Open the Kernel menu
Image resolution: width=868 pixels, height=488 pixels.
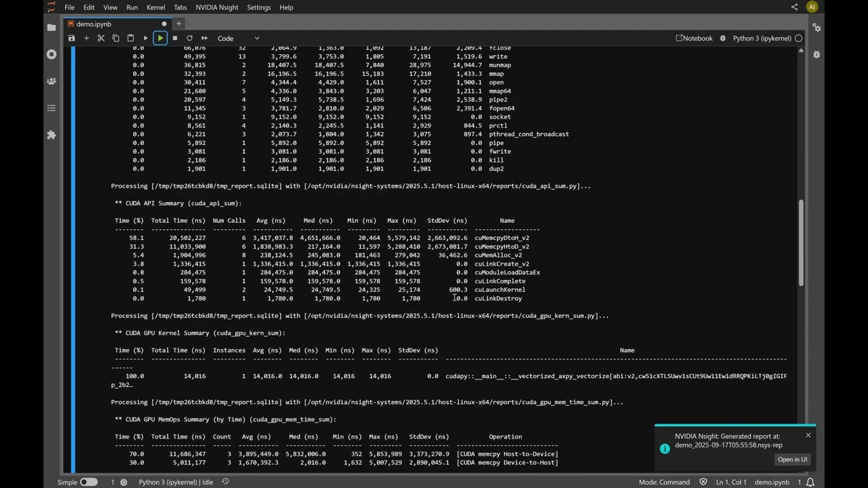pos(155,7)
